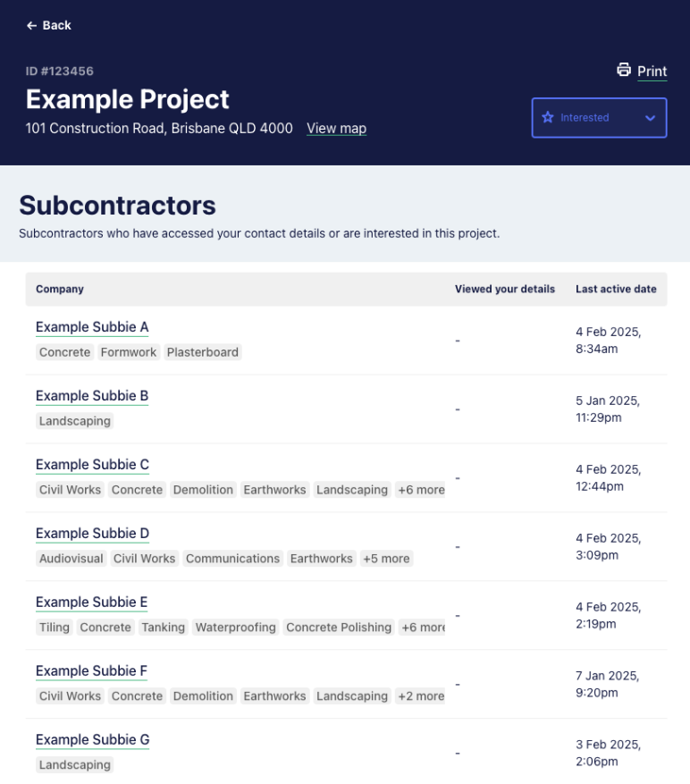Open Example Subbie E link
This screenshot has height=784, width=690.
point(91,602)
